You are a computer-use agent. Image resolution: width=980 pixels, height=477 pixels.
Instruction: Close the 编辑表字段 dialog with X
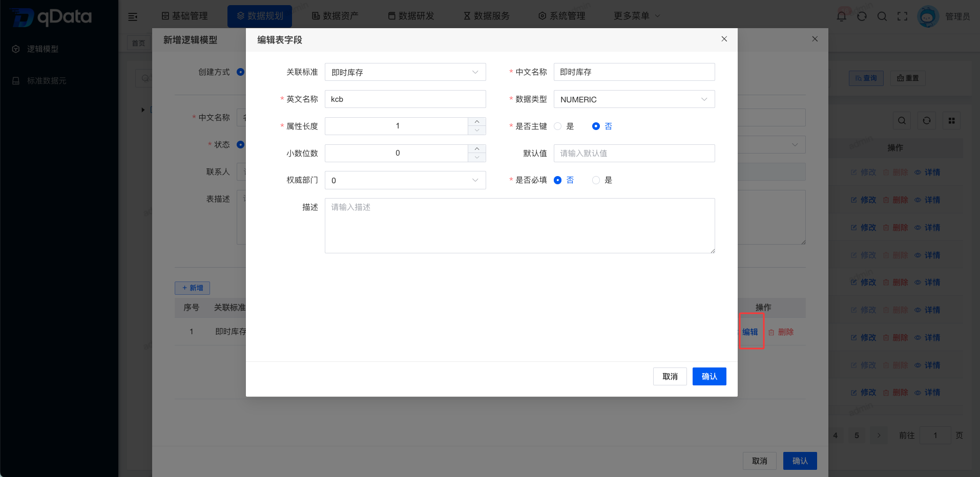[724, 39]
